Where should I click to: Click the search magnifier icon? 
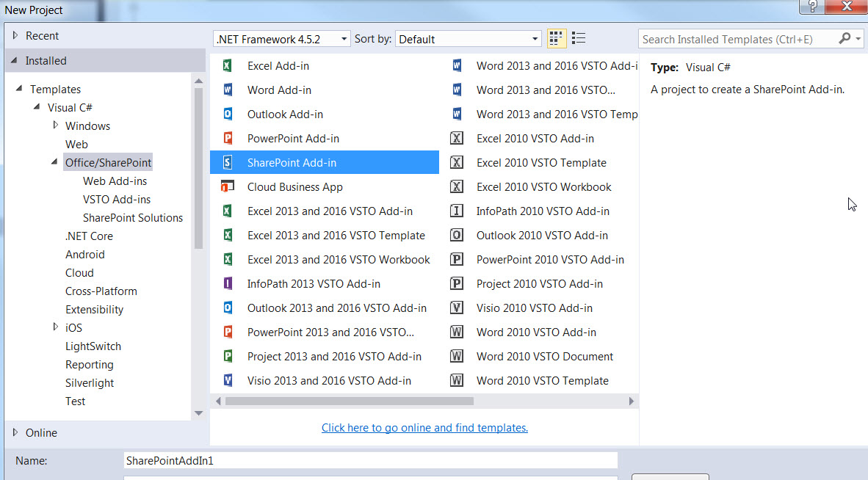point(845,38)
